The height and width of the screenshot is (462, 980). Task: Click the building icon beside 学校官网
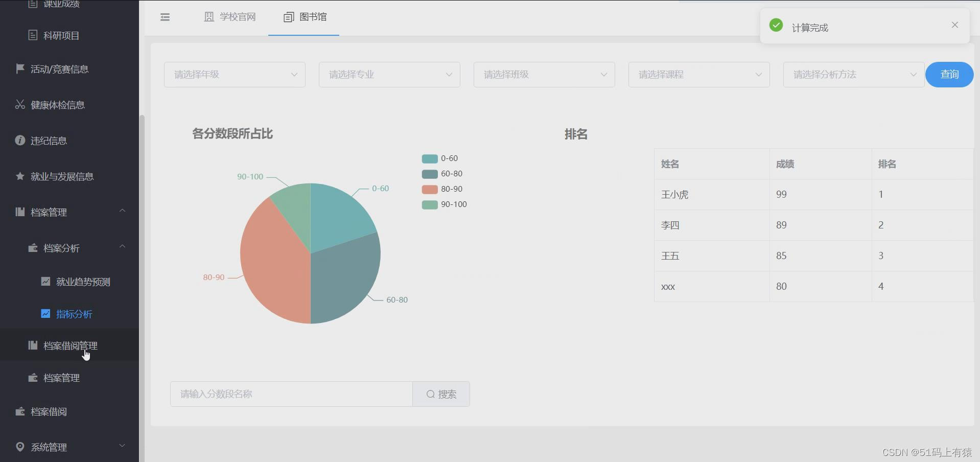coord(209,17)
